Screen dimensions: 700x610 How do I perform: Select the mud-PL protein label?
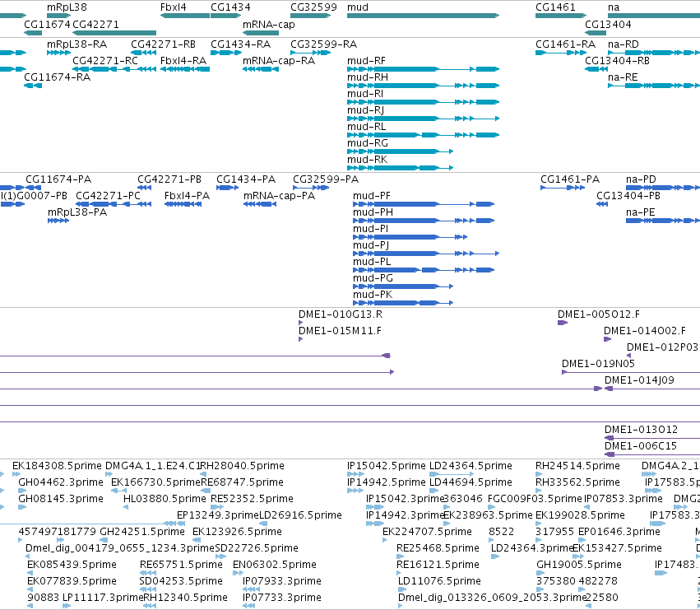coord(372,262)
